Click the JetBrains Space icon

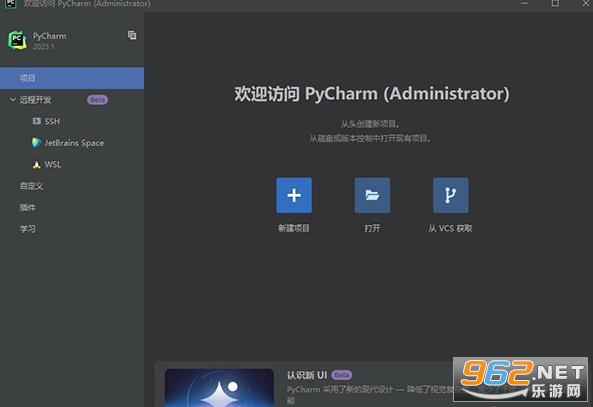click(x=36, y=143)
